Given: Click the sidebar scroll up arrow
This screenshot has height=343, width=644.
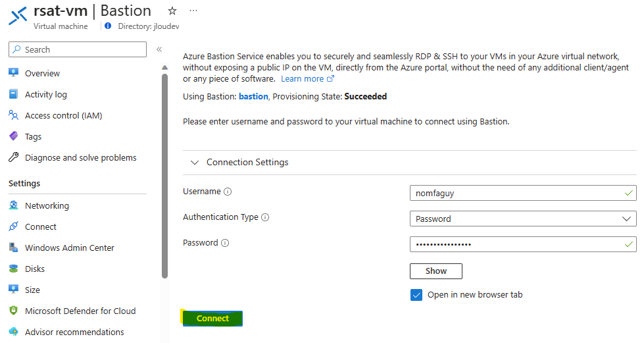Looking at the screenshot, I should coord(164,67).
